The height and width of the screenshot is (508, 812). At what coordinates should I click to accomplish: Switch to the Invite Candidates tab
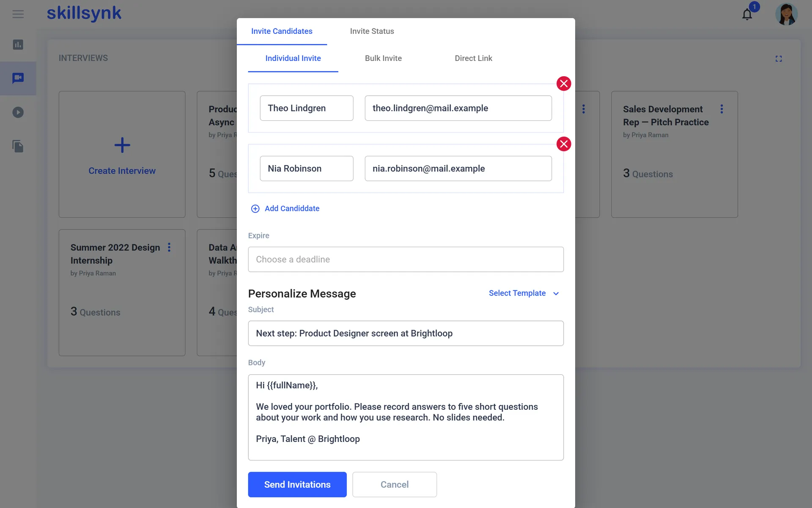click(282, 31)
